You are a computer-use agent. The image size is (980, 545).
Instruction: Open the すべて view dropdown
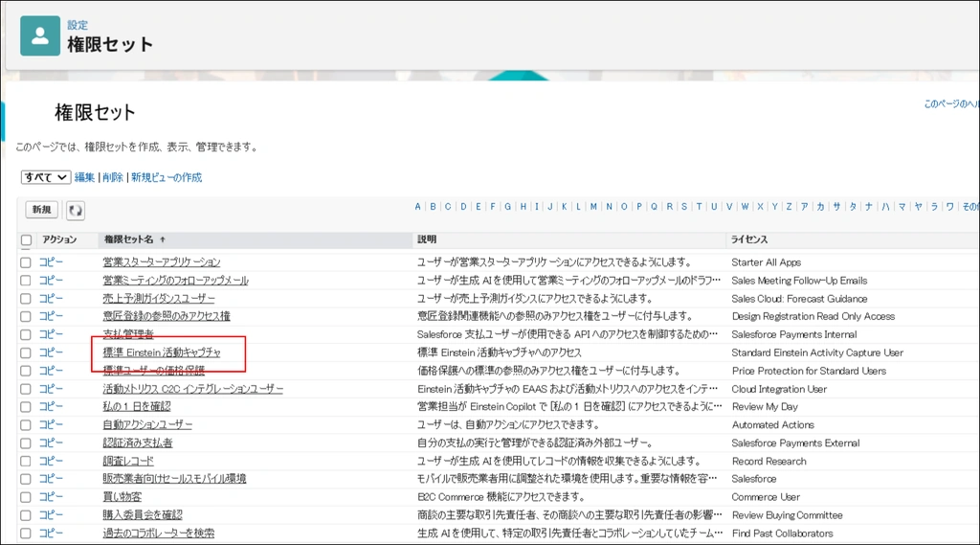(46, 177)
